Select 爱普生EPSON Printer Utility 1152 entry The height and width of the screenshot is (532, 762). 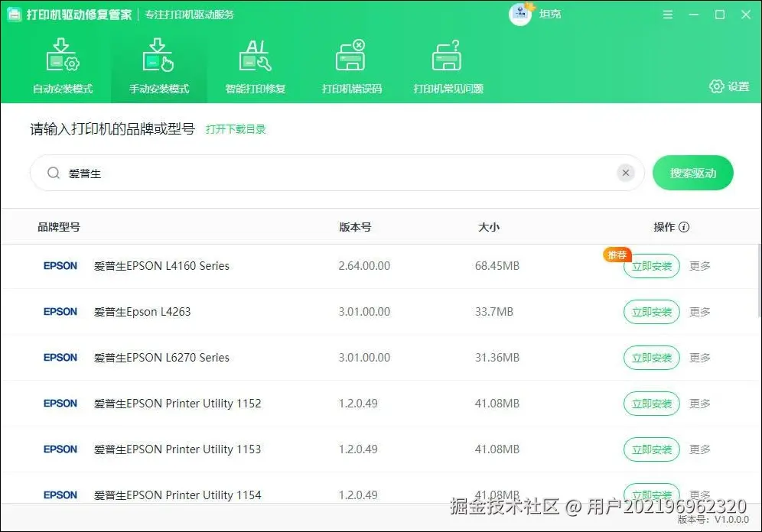(177, 404)
